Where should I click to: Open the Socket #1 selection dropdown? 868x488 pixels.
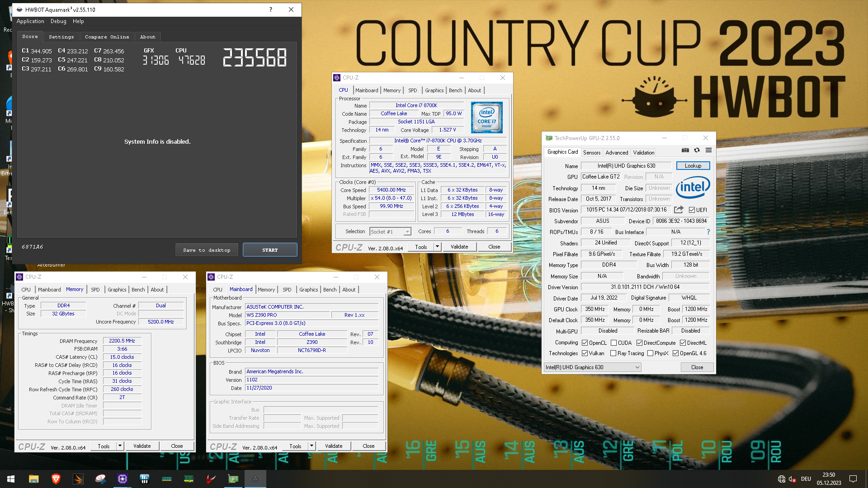[390, 232]
